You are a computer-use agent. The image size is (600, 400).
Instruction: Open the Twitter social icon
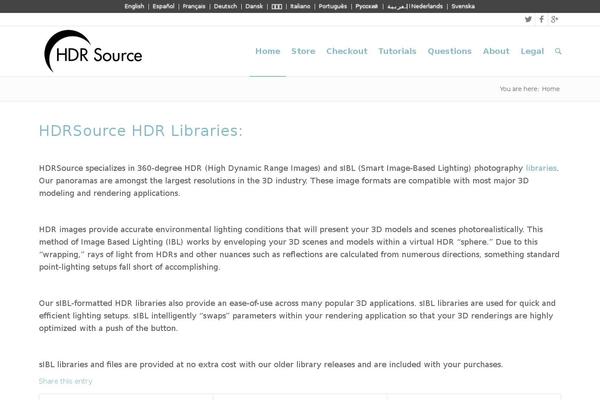[528, 19]
